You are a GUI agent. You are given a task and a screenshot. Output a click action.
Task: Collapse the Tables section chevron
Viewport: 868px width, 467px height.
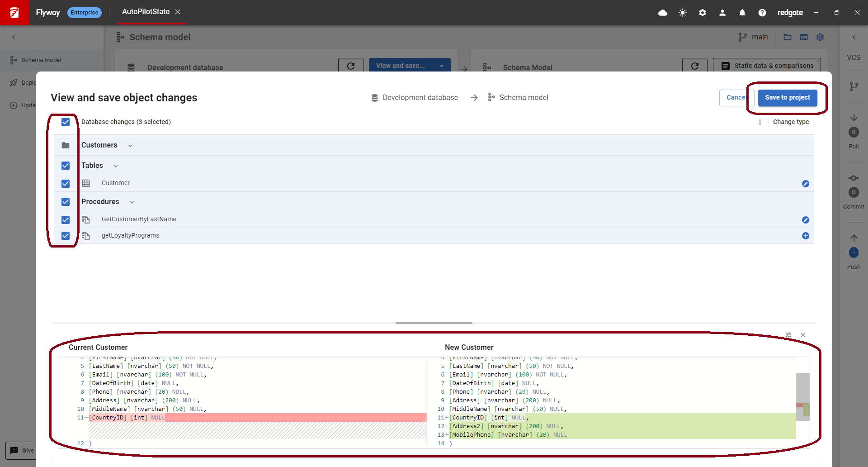[x=116, y=166]
